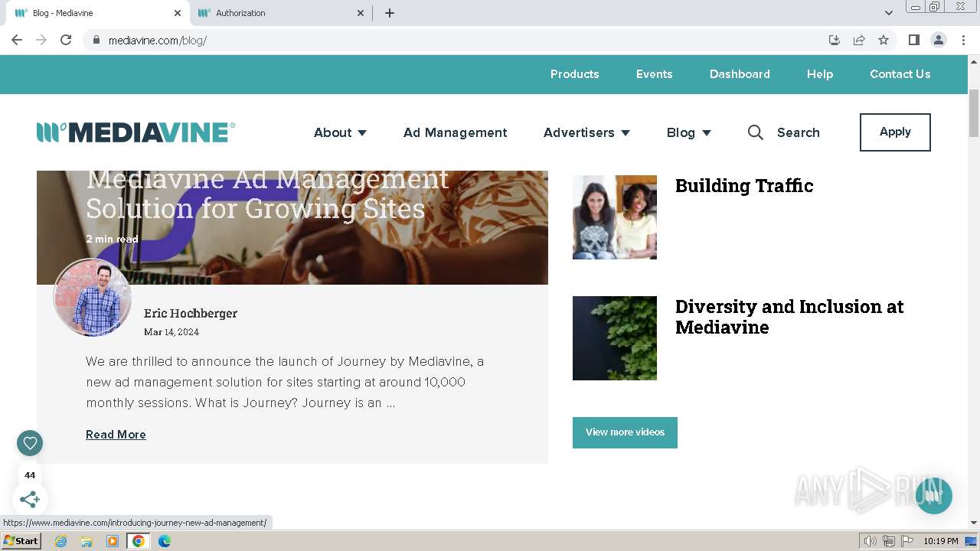
Task: Reload the current page
Action: pyautogui.click(x=66, y=40)
